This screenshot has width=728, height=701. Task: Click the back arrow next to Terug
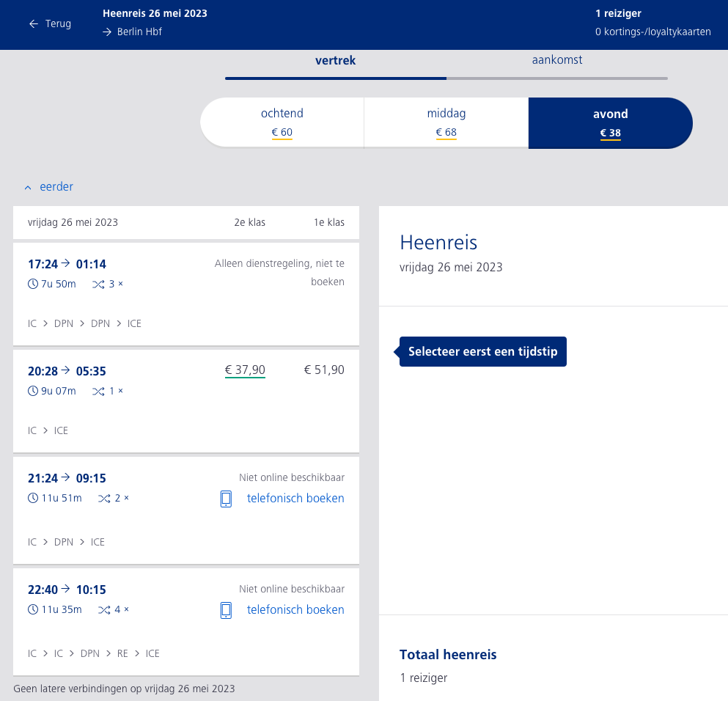click(33, 24)
